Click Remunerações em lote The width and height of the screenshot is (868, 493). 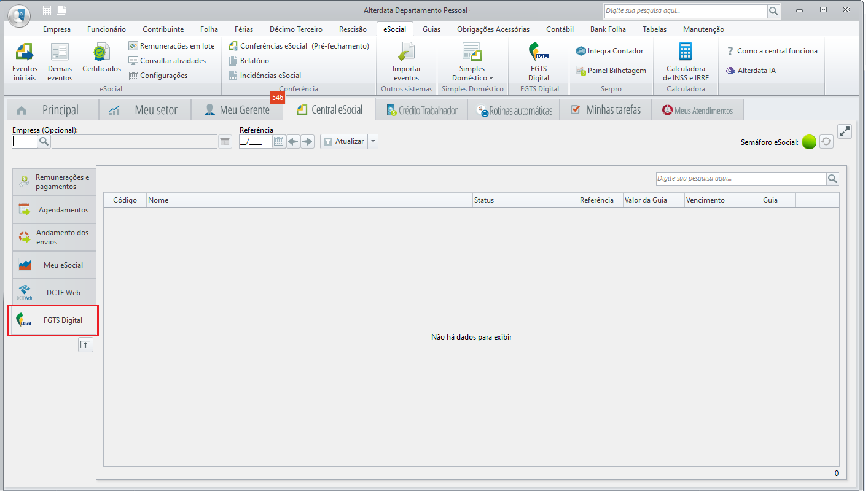pyautogui.click(x=171, y=46)
